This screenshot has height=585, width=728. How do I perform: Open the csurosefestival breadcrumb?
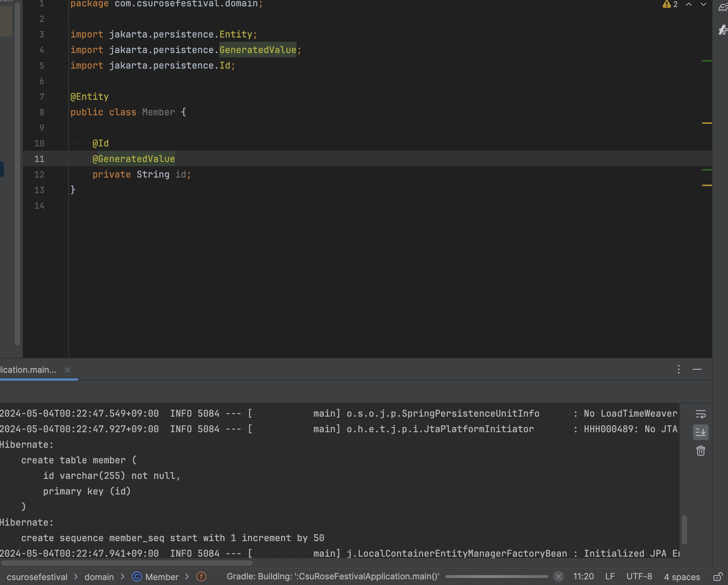pos(37,577)
